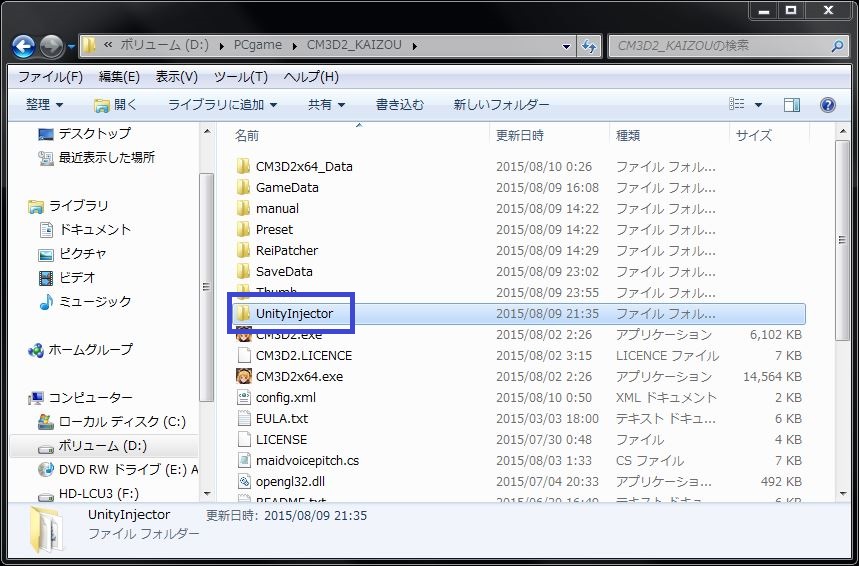Select コンピューター in navigation pane
Screen dimensions: 859x566
[x=80, y=398]
